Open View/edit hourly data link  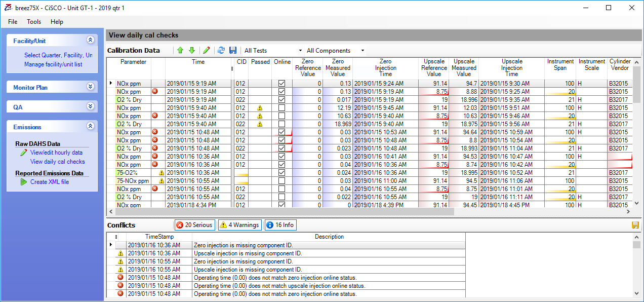(x=56, y=153)
